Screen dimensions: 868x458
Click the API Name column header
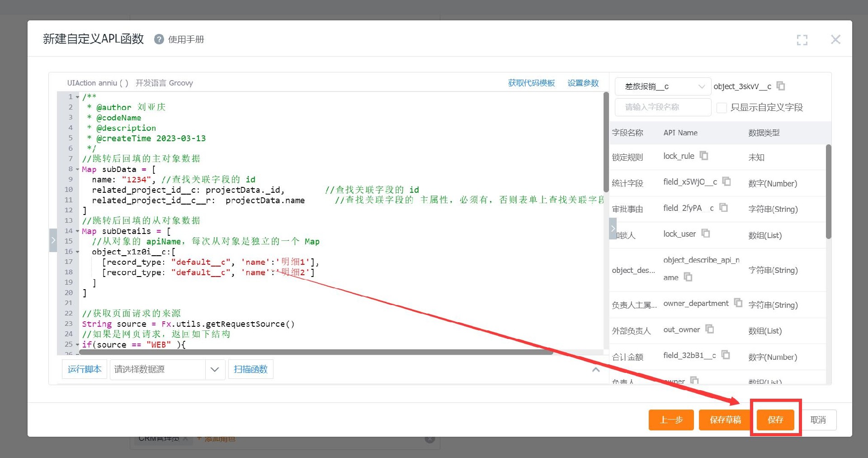(x=680, y=133)
